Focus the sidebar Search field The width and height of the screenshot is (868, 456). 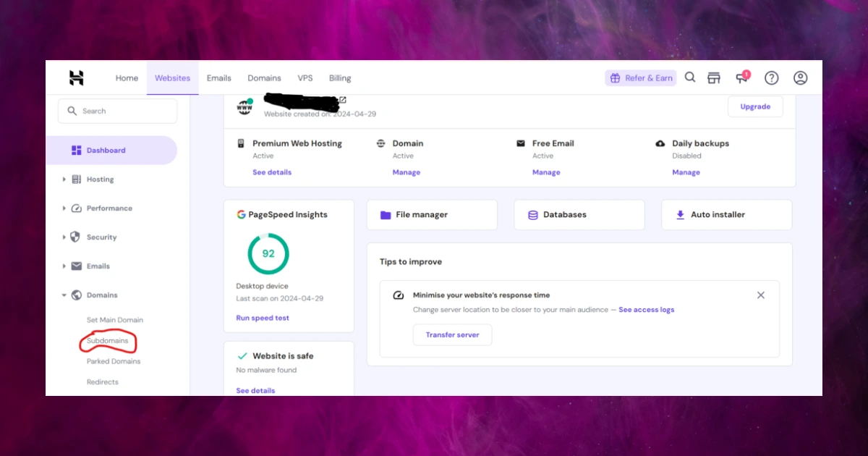tap(117, 111)
